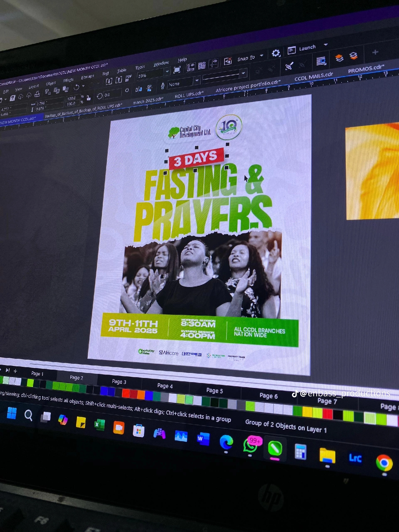Click the Cut icon beside Copy
Image resolution: width=399 pixels, height=532 pixels.
(48, 92)
